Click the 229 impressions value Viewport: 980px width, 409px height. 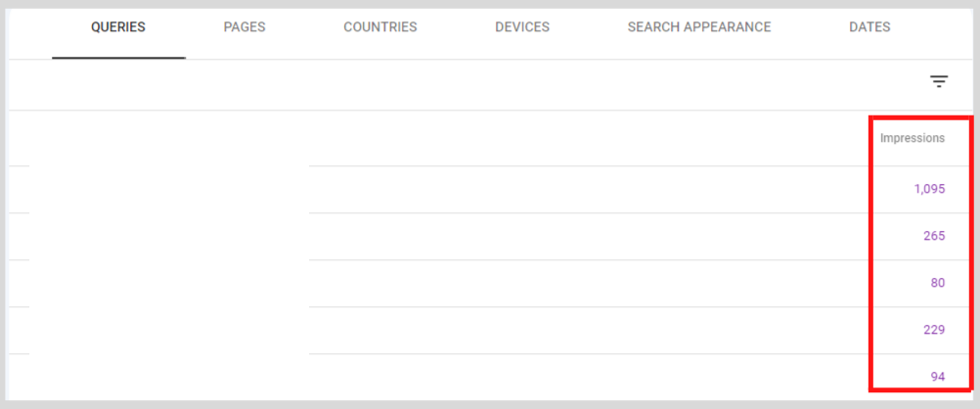(934, 330)
